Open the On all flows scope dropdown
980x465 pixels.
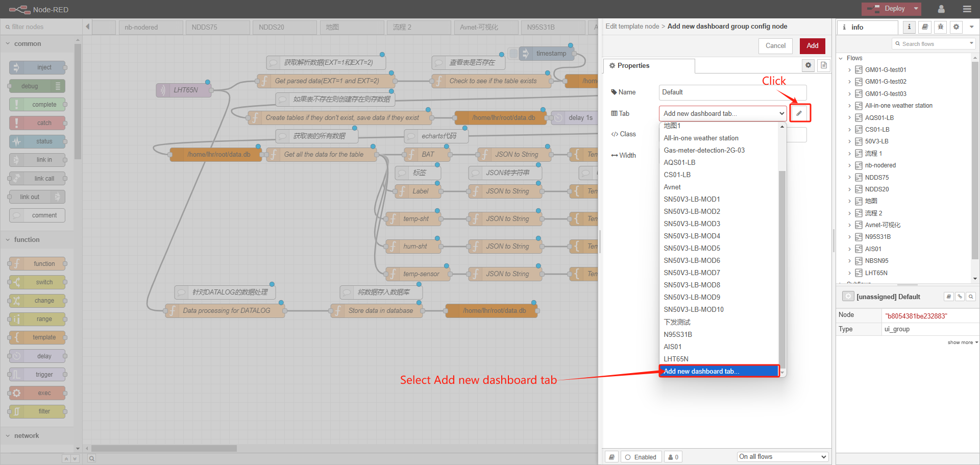click(782, 457)
